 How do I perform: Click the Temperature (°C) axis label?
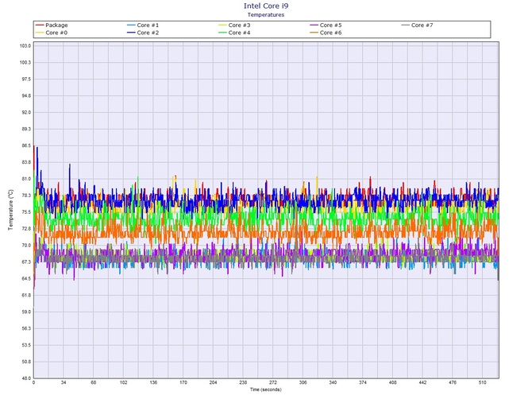[10, 210]
